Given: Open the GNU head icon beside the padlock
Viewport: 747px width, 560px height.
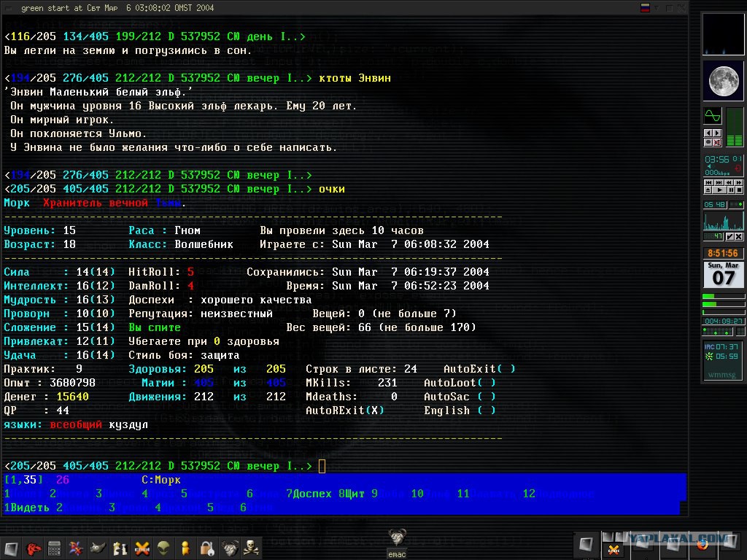Looking at the screenshot, I should click(x=230, y=548).
